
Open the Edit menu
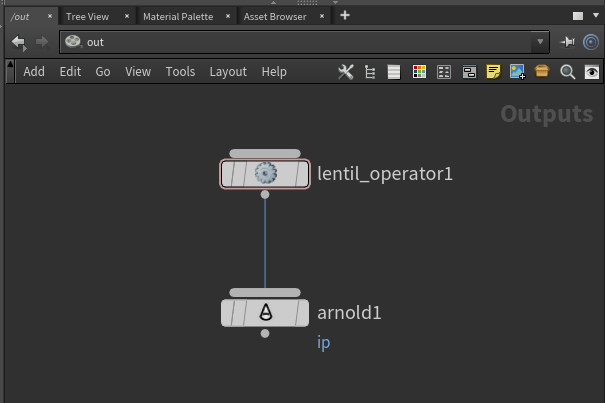click(70, 72)
